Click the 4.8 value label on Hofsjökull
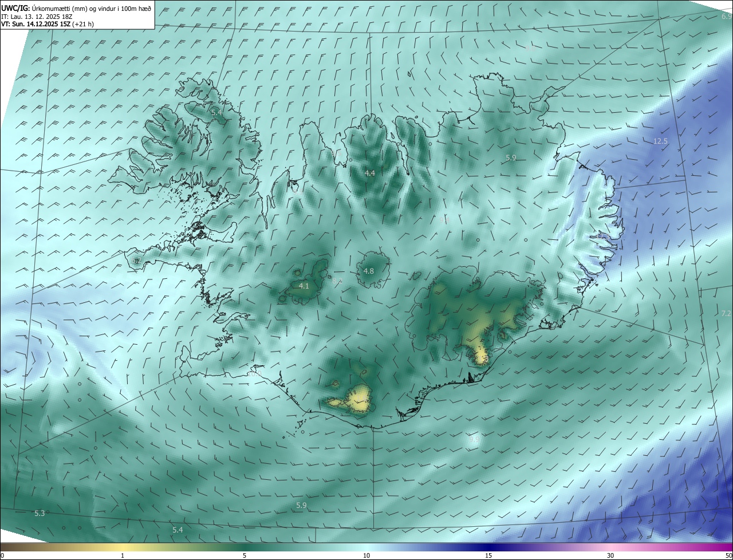This screenshot has height=560, width=733. 369,271
